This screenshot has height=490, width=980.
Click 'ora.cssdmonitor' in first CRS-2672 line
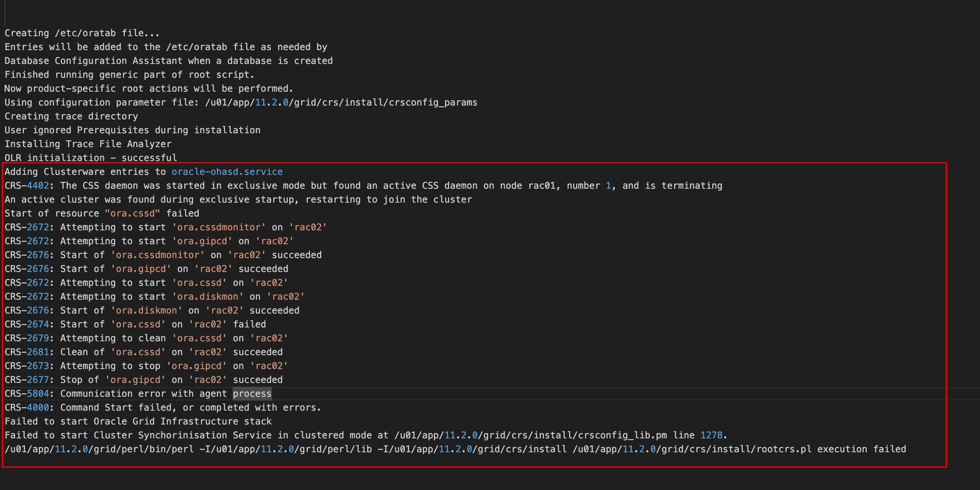point(219,227)
